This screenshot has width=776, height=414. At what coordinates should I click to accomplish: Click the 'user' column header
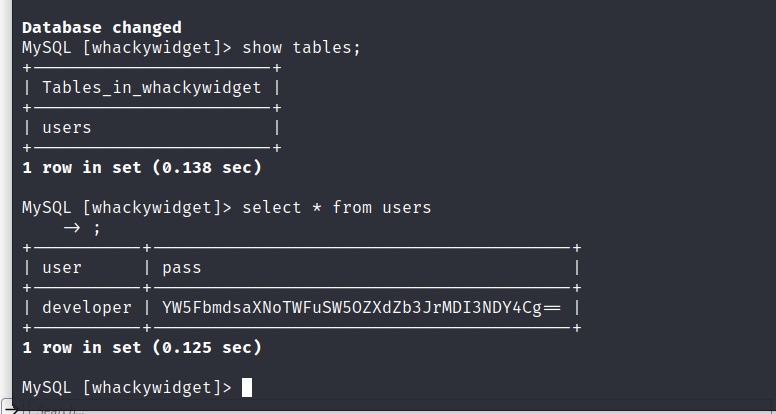point(62,268)
